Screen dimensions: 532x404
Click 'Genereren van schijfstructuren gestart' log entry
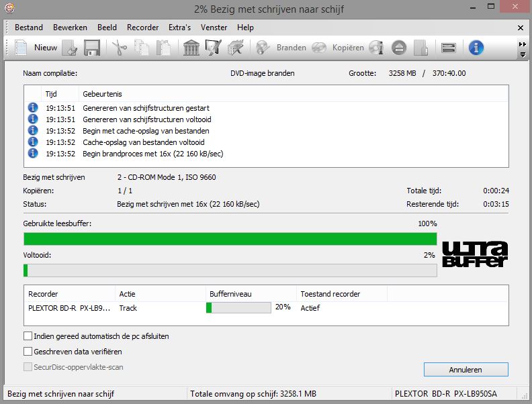(146, 108)
